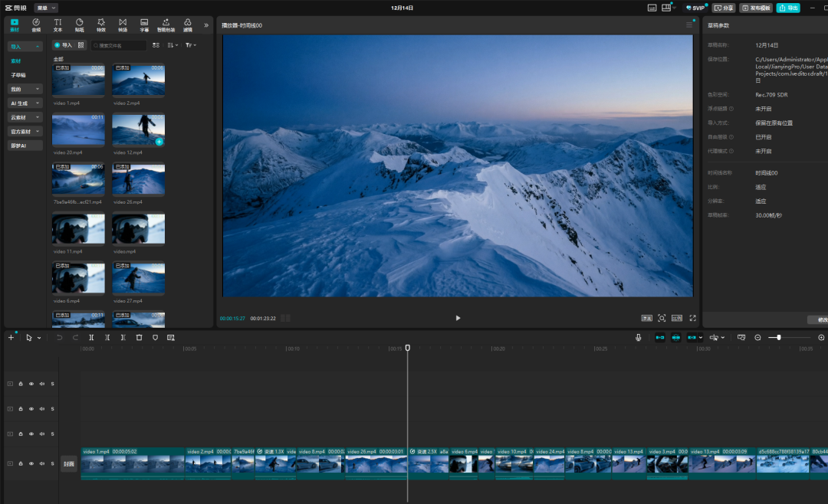Screen dimensions: 828x504
Task: Click the 导出 export button
Action: pos(787,8)
